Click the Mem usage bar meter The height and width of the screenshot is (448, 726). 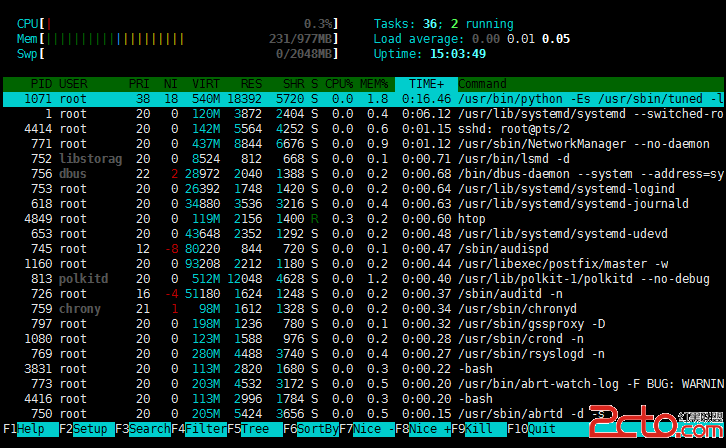point(178,39)
